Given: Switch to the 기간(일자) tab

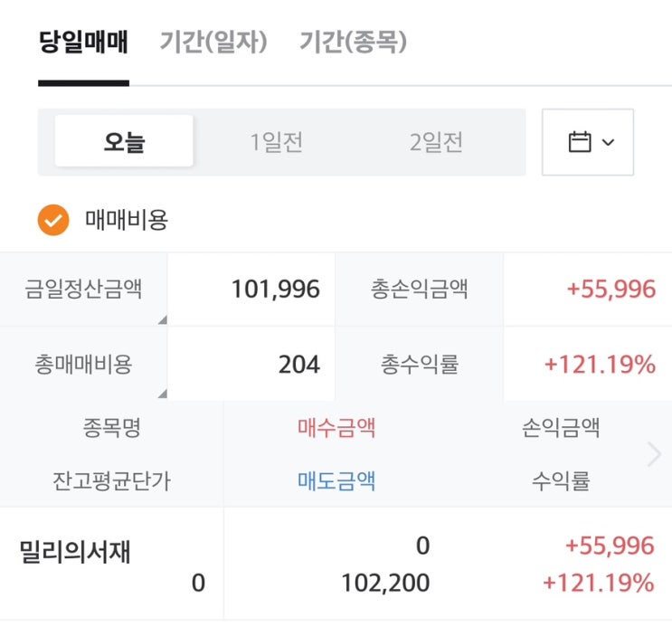Looking at the screenshot, I should click(213, 43).
